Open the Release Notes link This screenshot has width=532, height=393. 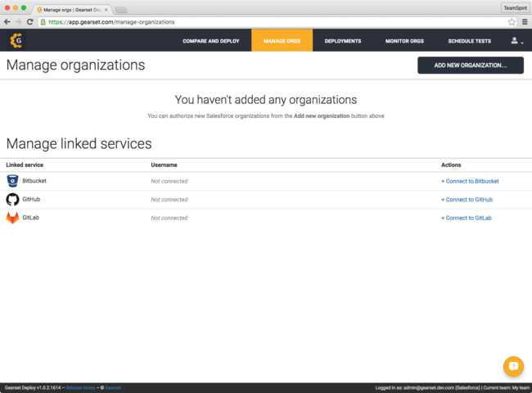coord(80,387)
